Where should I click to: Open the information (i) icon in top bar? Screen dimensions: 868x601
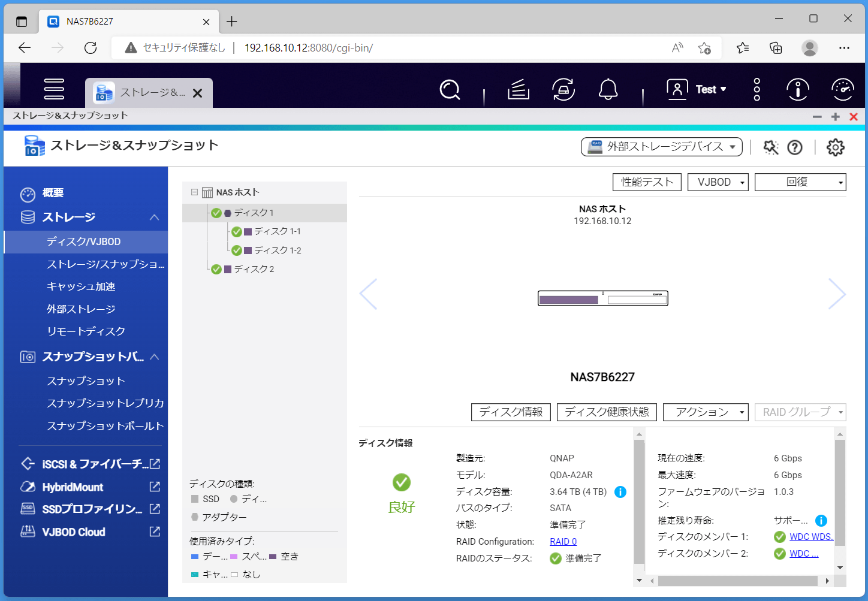point(798,90)
